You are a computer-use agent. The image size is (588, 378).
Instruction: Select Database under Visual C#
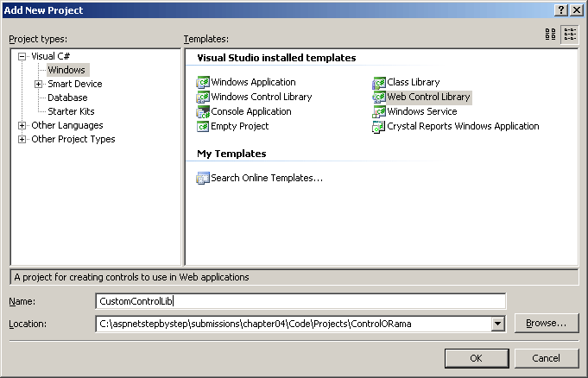[x=67, y=98]
